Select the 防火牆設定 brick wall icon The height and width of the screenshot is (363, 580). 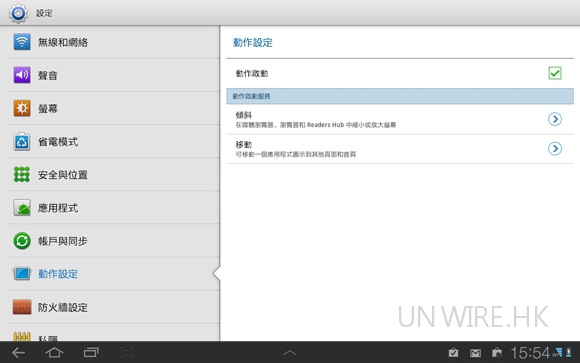click(22, 307)
